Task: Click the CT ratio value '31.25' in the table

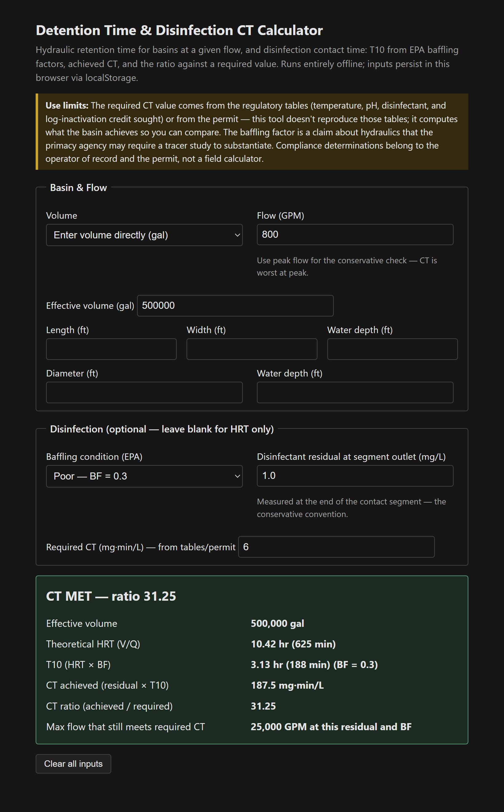Action: pos(263,706)
